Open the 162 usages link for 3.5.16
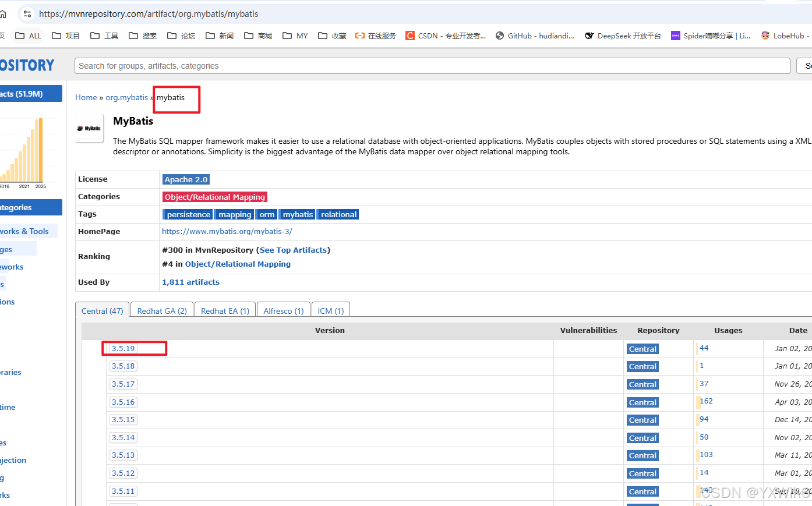Screen dimensions: 812x506 [706, 401]
